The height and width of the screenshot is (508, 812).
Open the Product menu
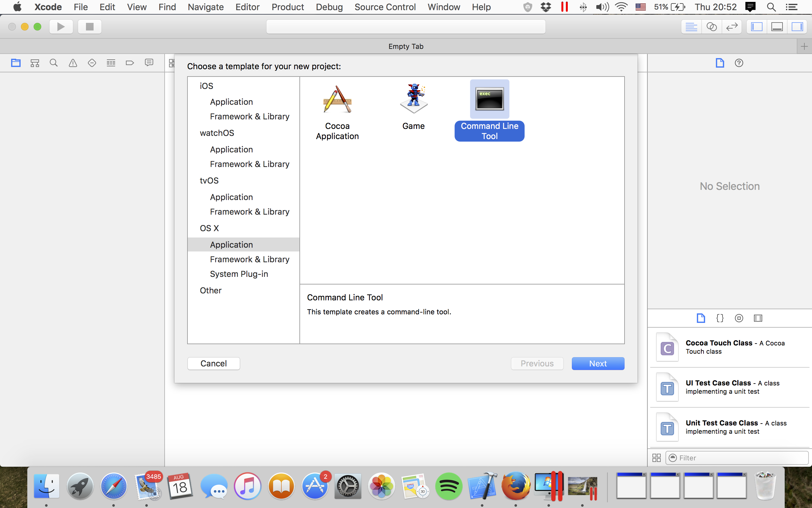point(288,7)
